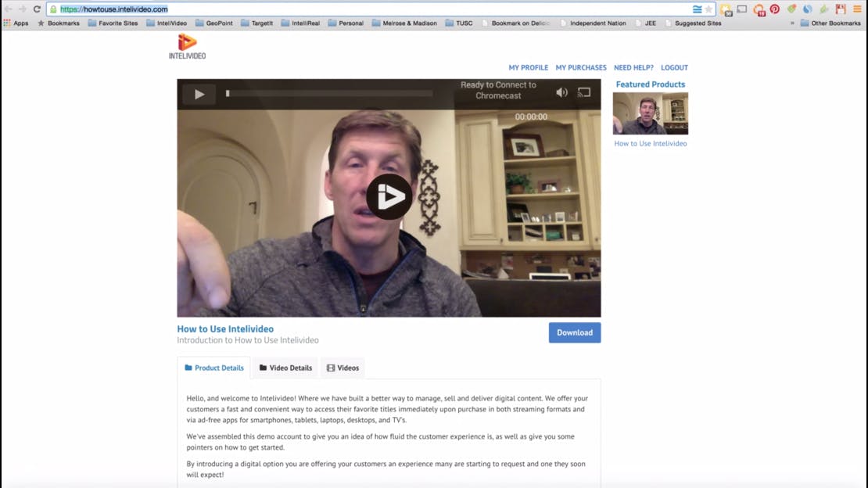Switch to the Videos tab
This screenshot has width=868, height=488.
[343, 368]
